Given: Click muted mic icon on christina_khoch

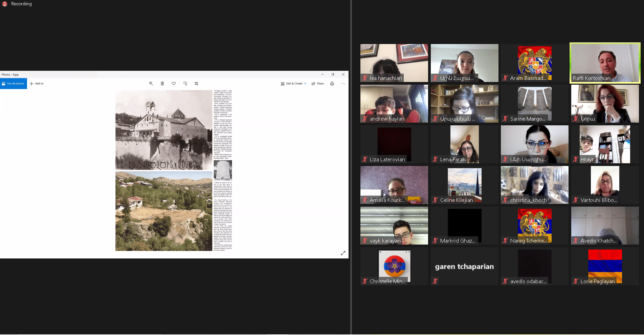Looking at the screenshot, I should 506,200.
